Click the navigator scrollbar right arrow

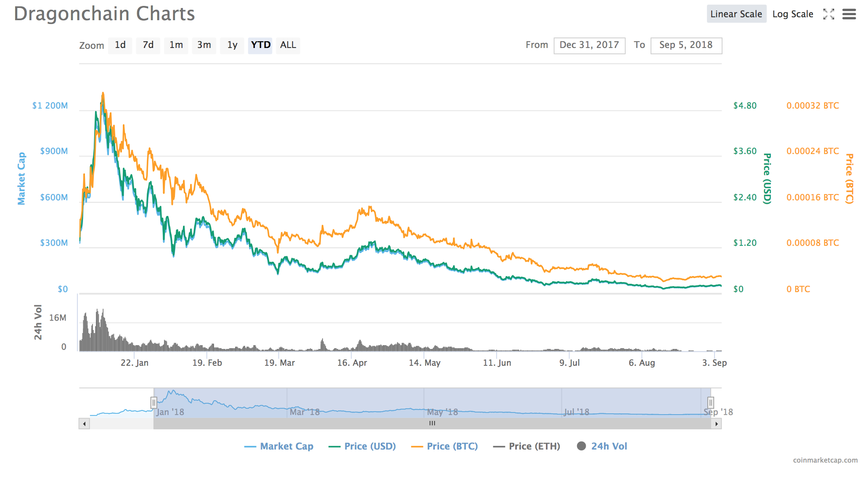[x=717, y=424]
